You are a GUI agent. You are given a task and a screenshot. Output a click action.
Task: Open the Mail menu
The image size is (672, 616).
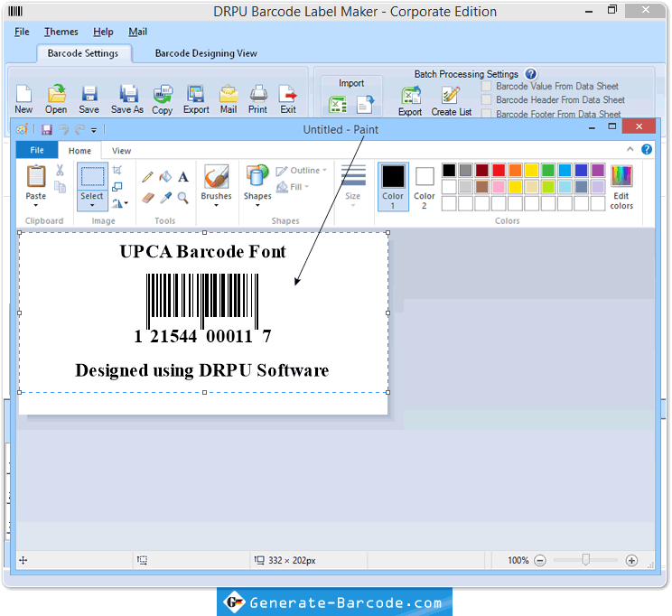[x=137, y=32]
